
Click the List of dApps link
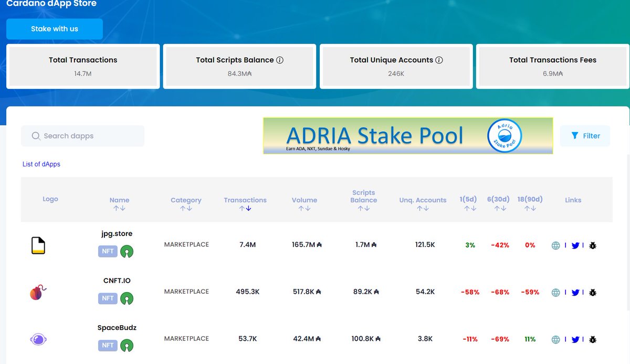41,164
